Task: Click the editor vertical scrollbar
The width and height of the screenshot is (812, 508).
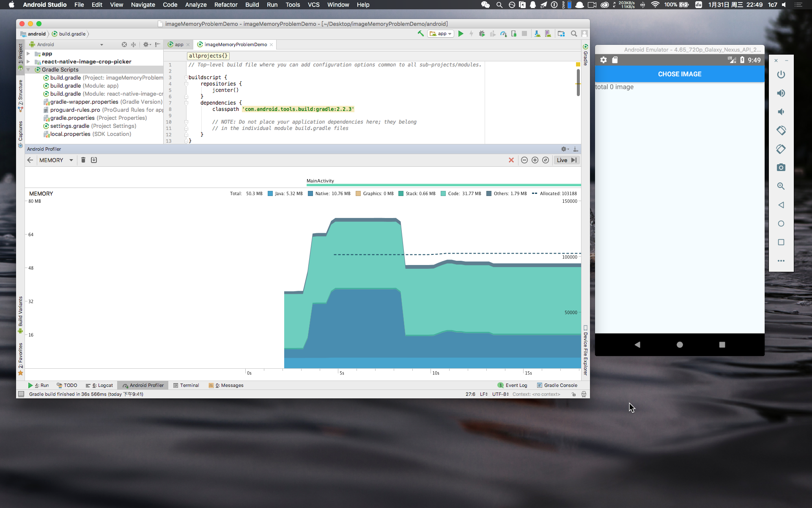Action: (x=578, y=83)
